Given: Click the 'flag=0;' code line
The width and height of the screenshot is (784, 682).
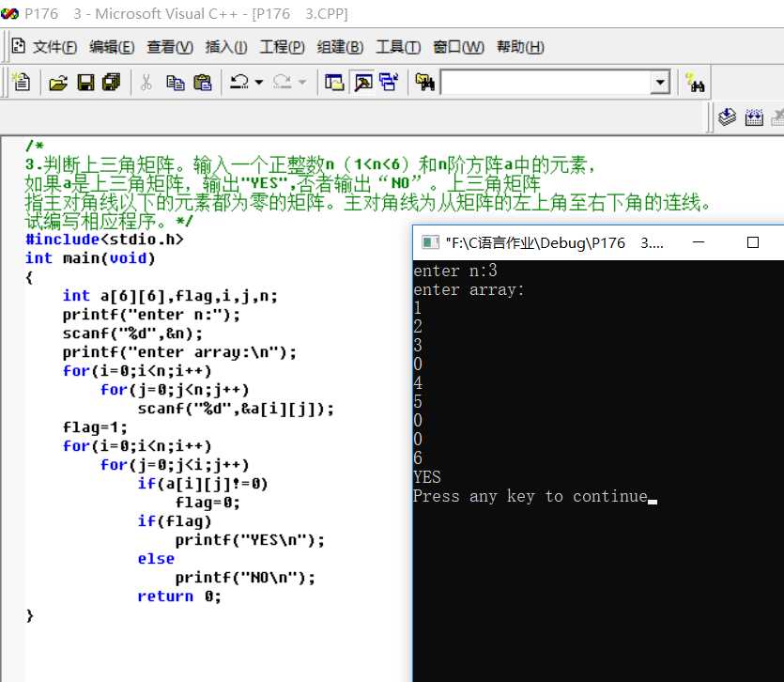Looking at the screenshot, I should click(208, 503).
